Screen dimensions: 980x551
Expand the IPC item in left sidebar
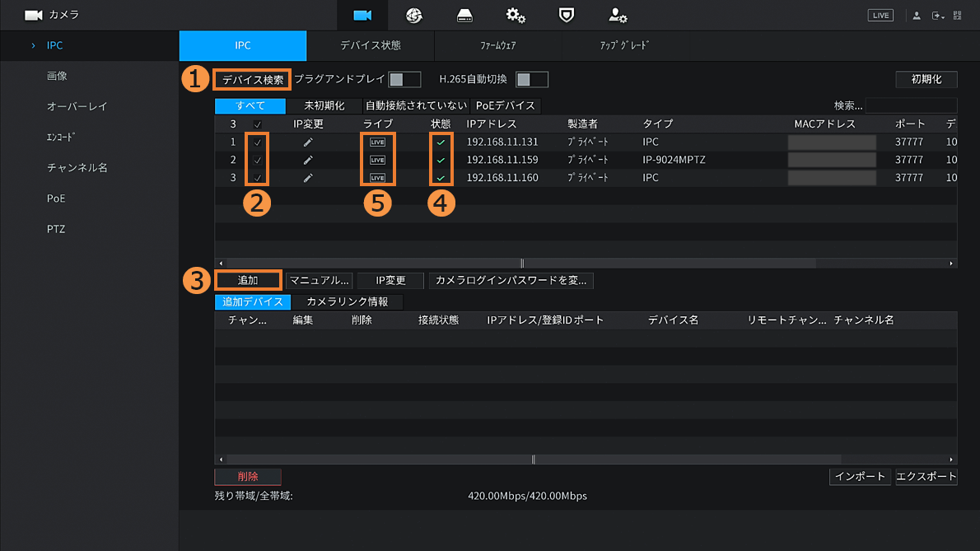coord(53,45)
